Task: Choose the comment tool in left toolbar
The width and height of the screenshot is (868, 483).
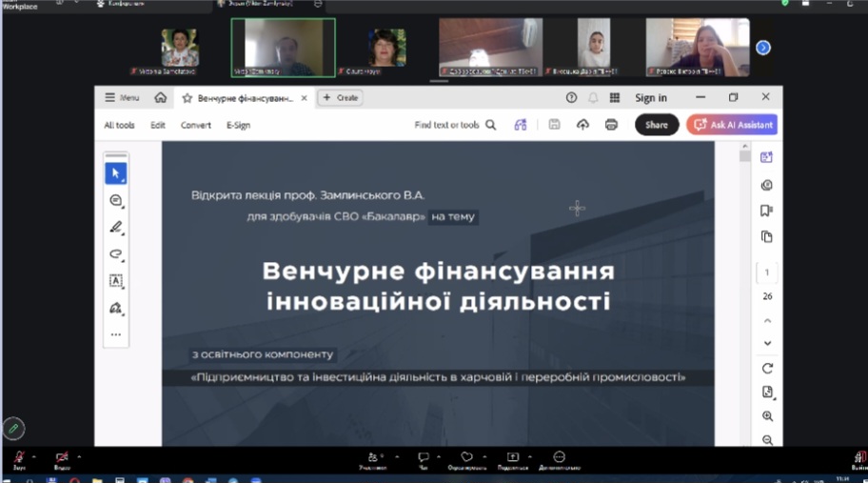Action: tap(115, 201)
